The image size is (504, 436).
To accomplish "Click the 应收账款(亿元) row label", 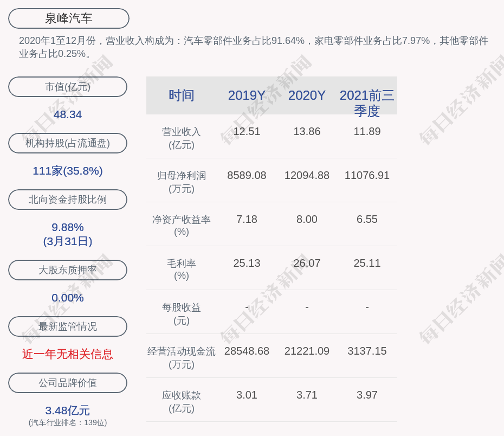I will [x=182, y=402].
